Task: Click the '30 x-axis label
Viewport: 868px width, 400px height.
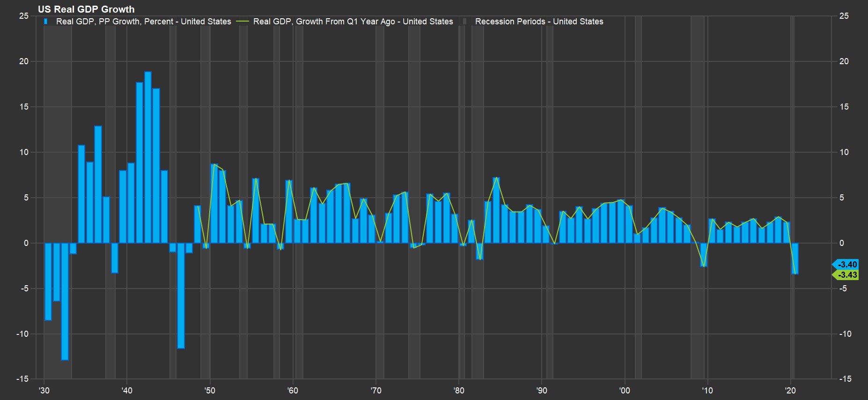Action: pos(44,391)
